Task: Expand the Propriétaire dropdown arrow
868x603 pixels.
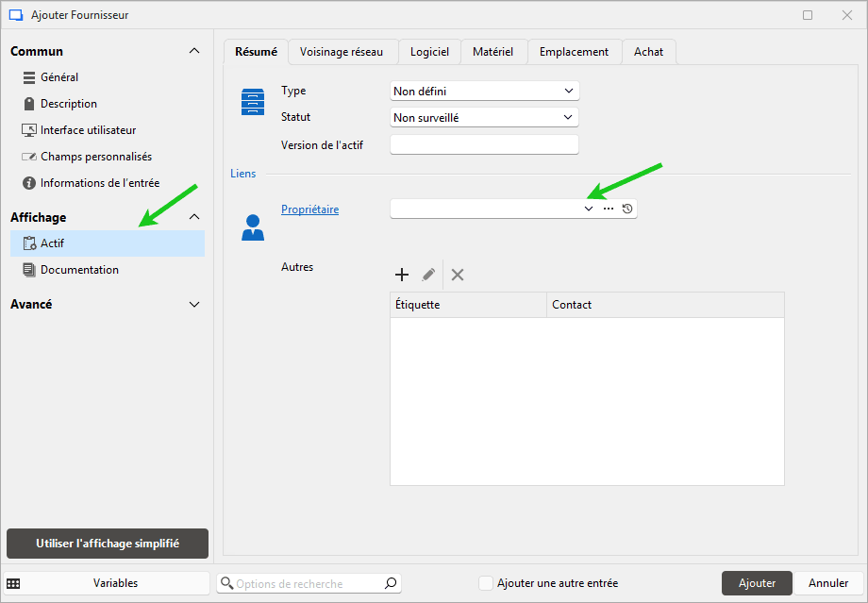Action: point(589,209)
